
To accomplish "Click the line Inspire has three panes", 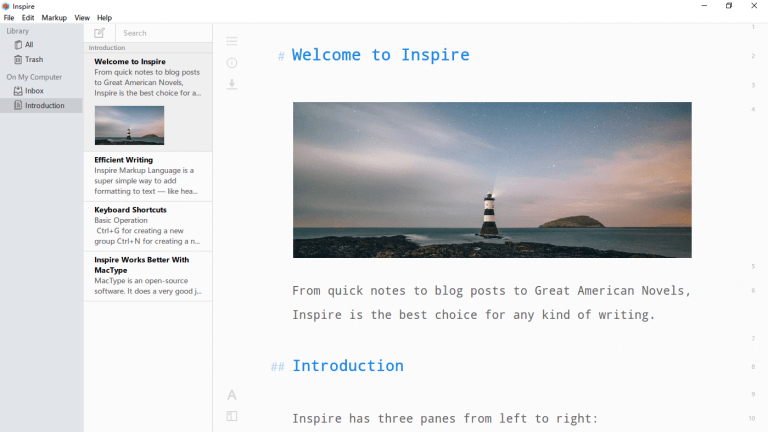I will pos(445,419).
